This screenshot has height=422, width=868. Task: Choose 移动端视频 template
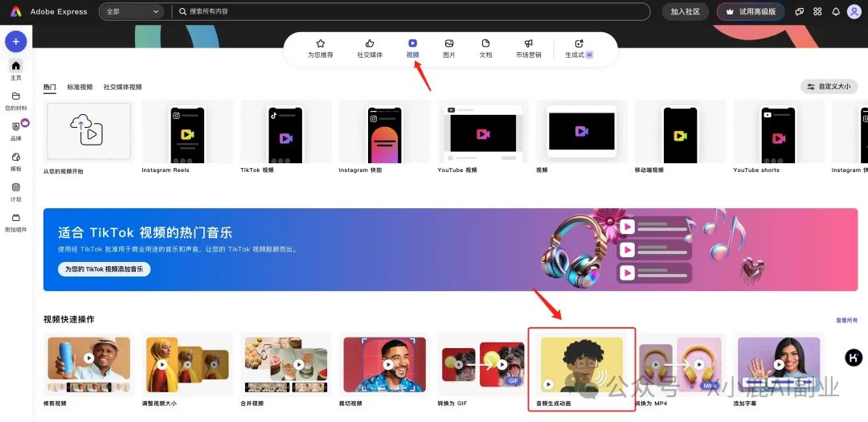coord(680,137)
